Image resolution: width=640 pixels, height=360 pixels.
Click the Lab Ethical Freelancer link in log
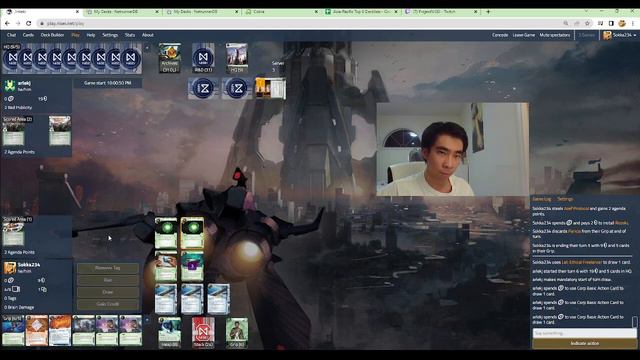[582, 262]
